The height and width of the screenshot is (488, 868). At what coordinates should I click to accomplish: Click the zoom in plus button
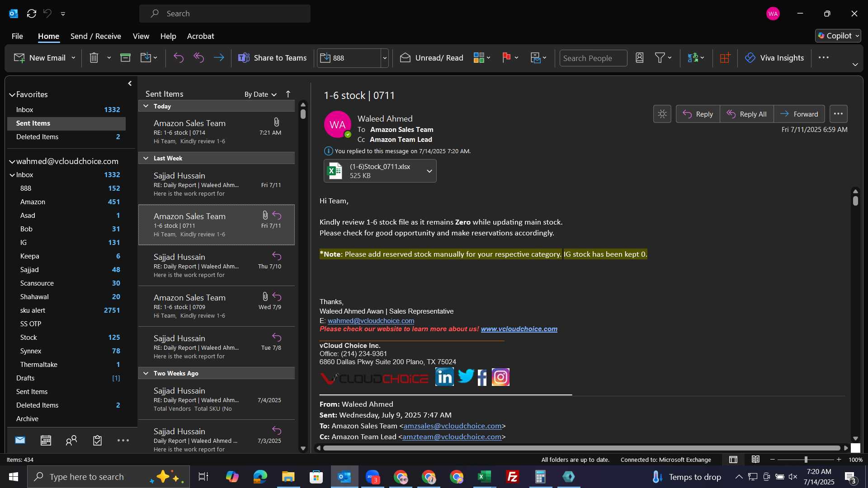(x=839, y=460)
